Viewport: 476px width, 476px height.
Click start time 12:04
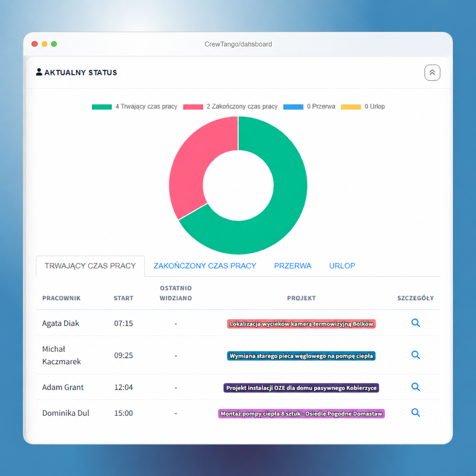pos(124,387)
